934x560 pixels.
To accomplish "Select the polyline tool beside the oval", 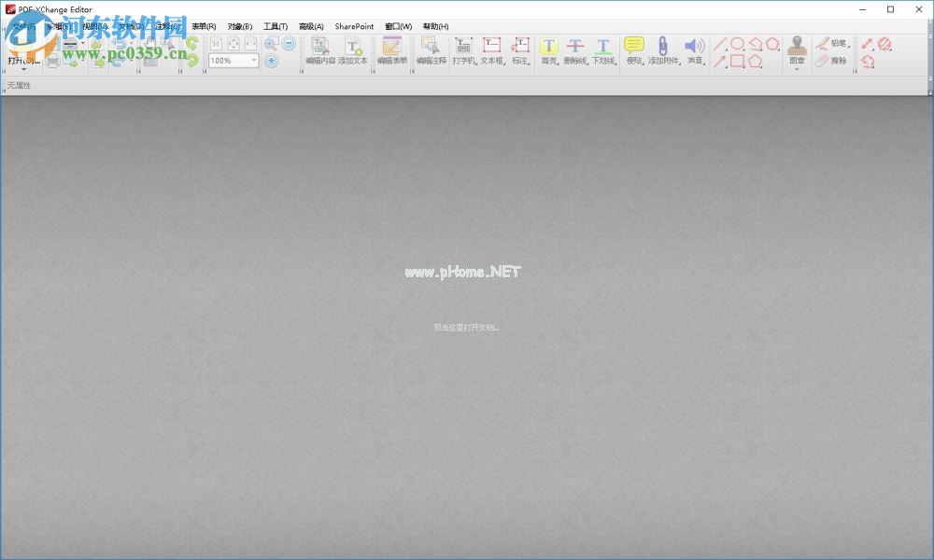I will [x=756, y=44].
